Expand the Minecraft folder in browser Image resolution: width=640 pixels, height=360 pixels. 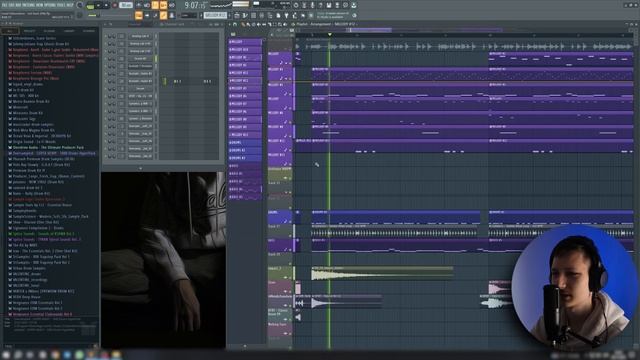(x=20, y=107)
